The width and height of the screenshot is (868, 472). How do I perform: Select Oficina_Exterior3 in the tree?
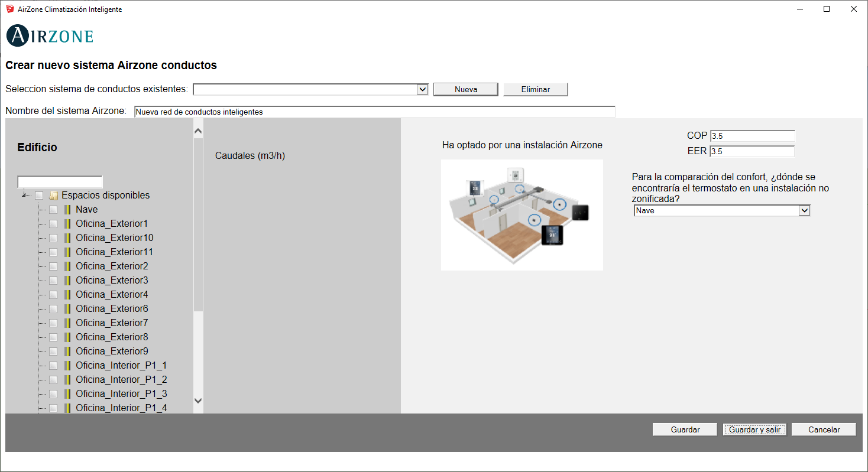112,281
